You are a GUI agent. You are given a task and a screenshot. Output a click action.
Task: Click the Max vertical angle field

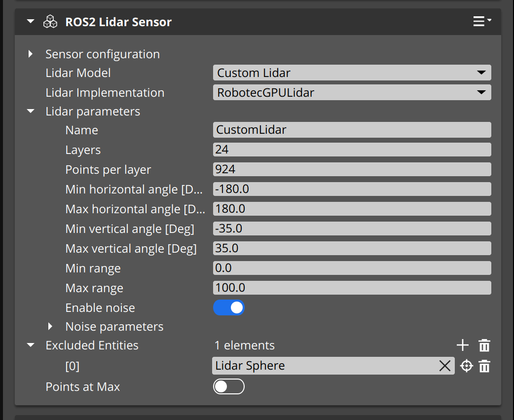click(x=352, y=248)
